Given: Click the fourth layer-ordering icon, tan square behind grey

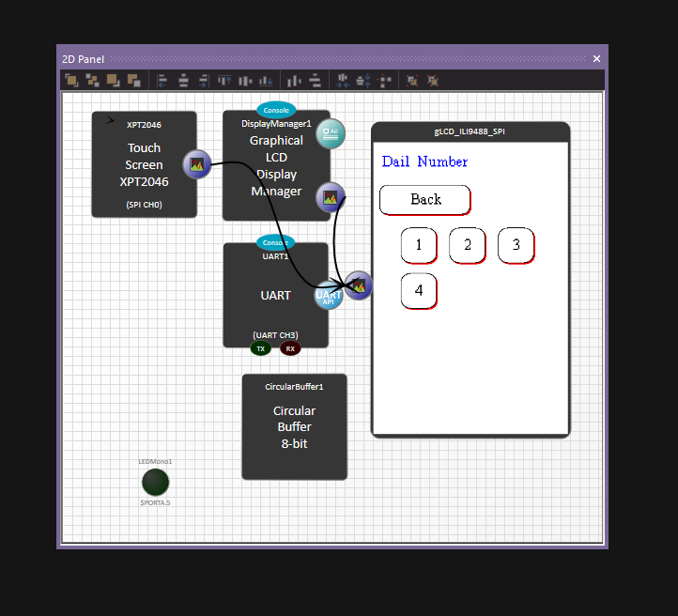Looking at the screenshot, I should coord(134,81).
